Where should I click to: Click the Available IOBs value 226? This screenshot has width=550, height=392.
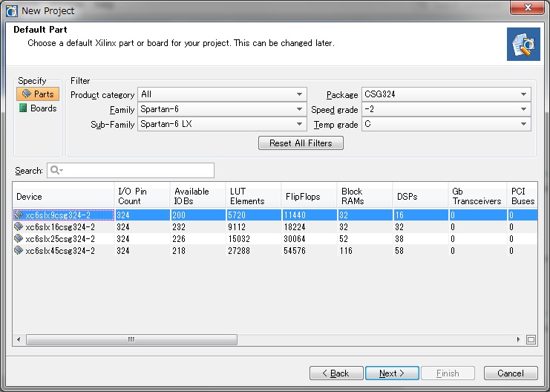tap(179, 238)
